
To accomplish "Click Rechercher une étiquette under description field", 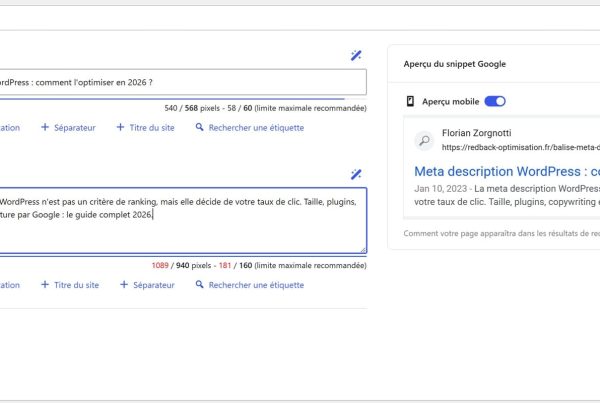I will pos(249,285).
